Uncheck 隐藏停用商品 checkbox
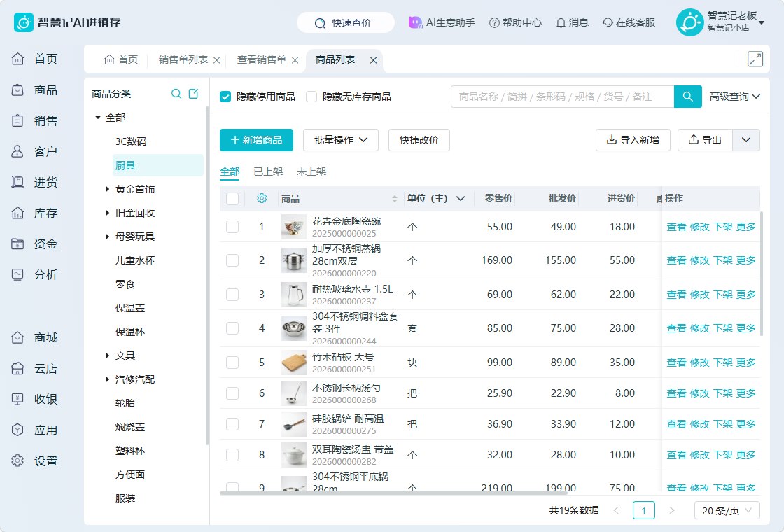Image resolution: width=784 pixels, height=532 pixels. (225, 97)
